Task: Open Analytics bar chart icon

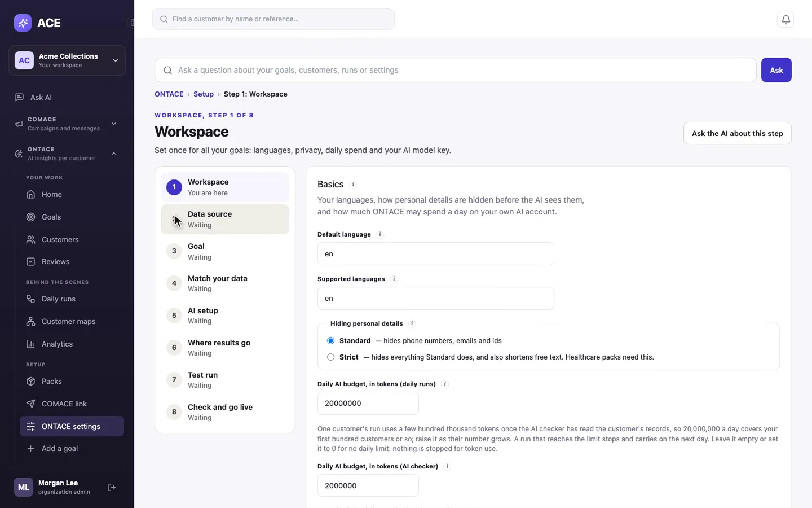Action: pyautogui.click(x=31, y=344)
